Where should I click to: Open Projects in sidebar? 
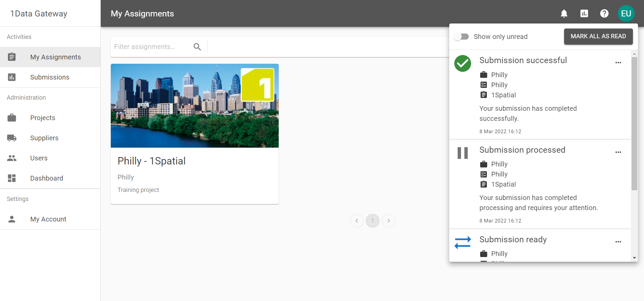click(50, 118)
